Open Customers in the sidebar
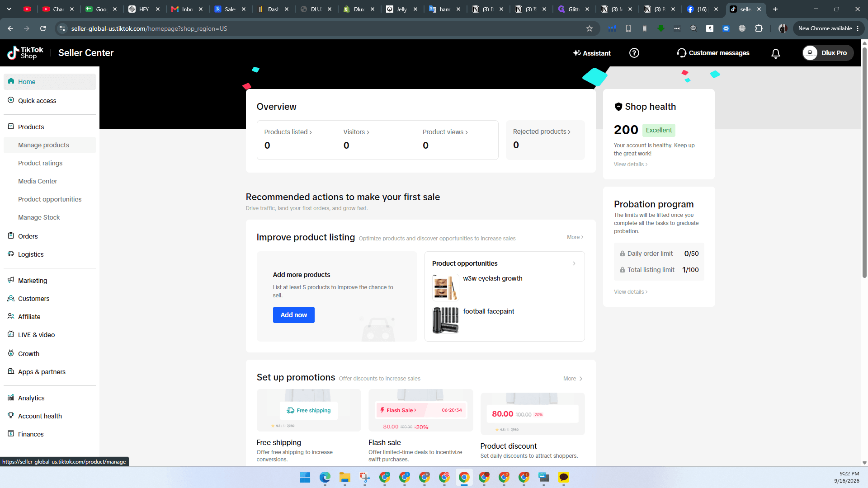Viewport: 868px width, 488px height. click(x=50, y=299)
